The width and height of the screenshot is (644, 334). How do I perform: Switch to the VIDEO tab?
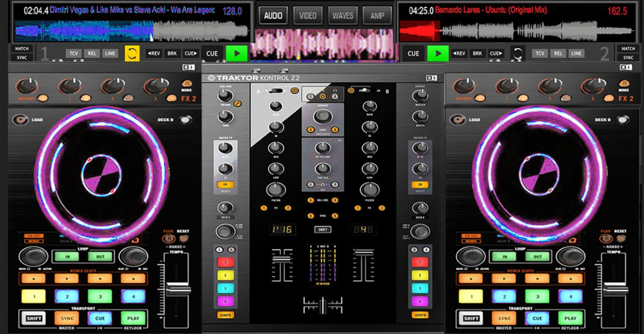[308, 15]
